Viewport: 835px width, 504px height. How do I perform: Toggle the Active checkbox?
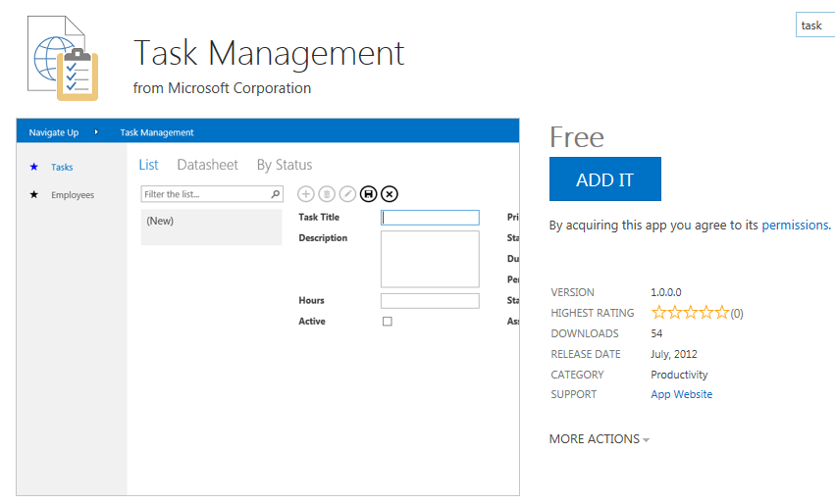point(388,322)
